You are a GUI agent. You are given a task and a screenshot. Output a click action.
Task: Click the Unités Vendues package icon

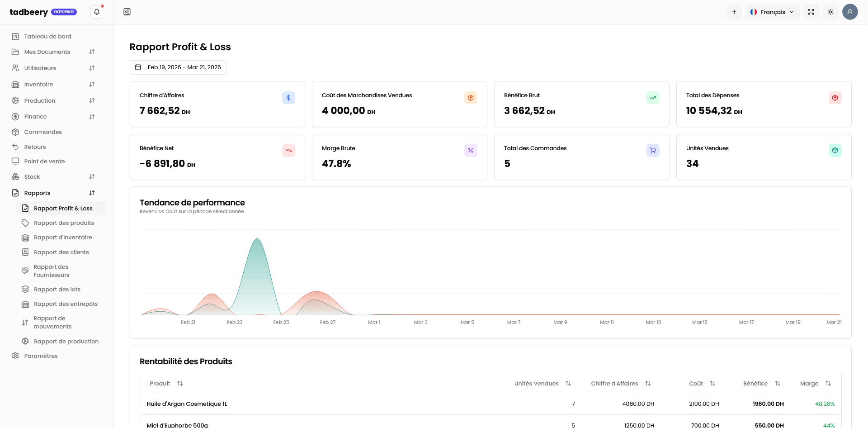835,150
